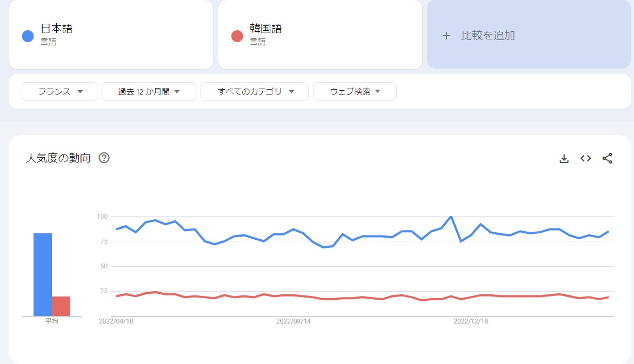Click the blue dot for 日本語
Viewport: 634px width, 364px height.
(x=28, y=36)
